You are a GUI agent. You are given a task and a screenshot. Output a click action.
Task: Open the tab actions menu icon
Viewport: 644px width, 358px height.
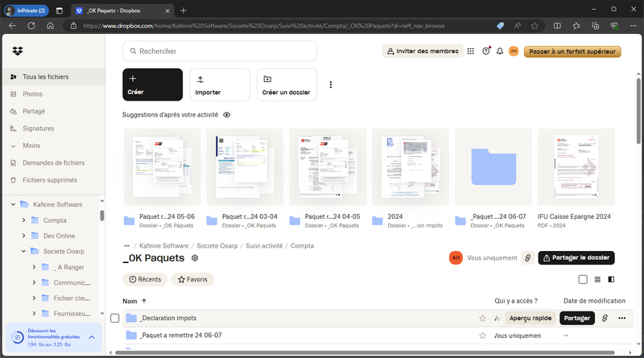point(59,10)
